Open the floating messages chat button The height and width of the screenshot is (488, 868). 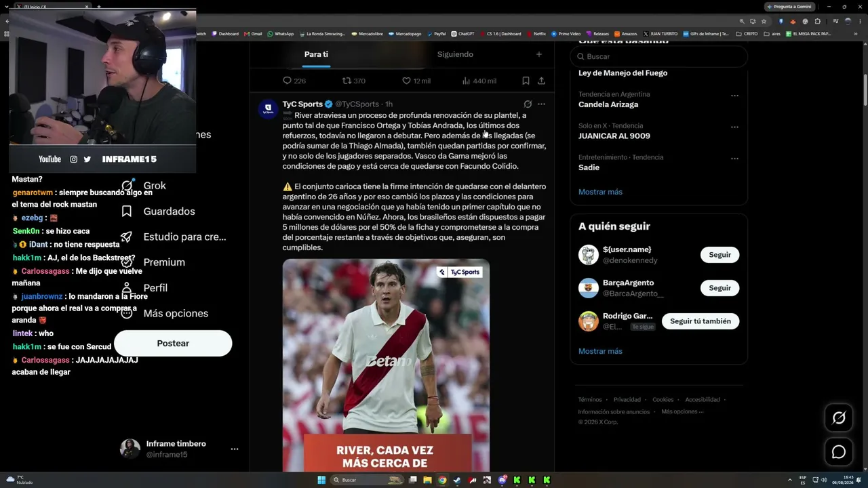tap(839, 452)
